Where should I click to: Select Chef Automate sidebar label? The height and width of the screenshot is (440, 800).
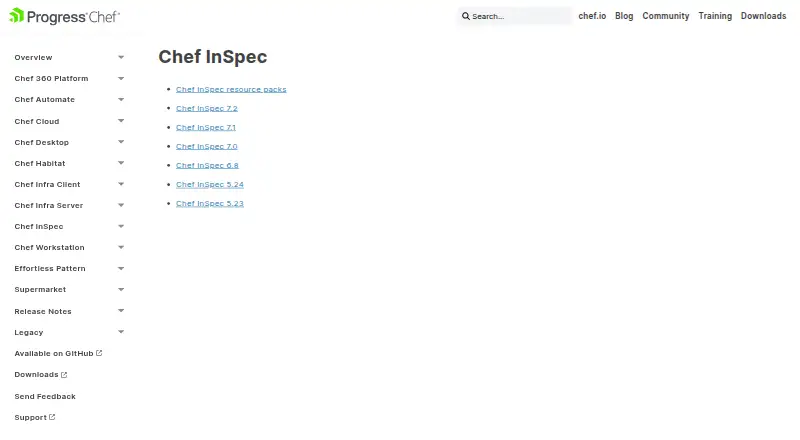pyautogui.click(x=44, y=99)
